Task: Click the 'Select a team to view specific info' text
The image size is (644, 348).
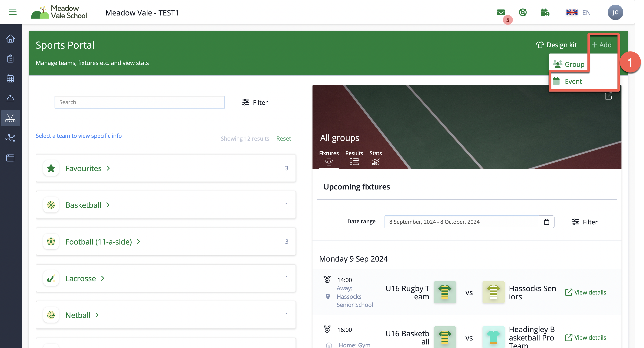Action: coord(78,136)
